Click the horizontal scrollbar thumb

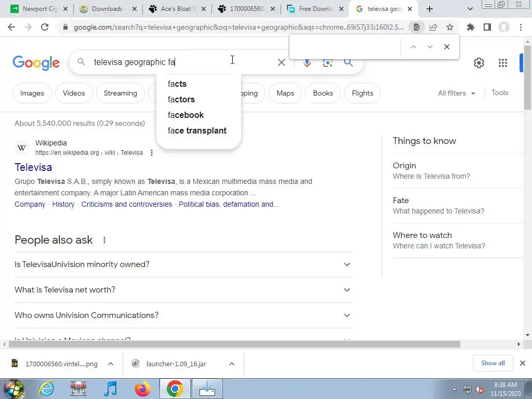coord(234,344)
